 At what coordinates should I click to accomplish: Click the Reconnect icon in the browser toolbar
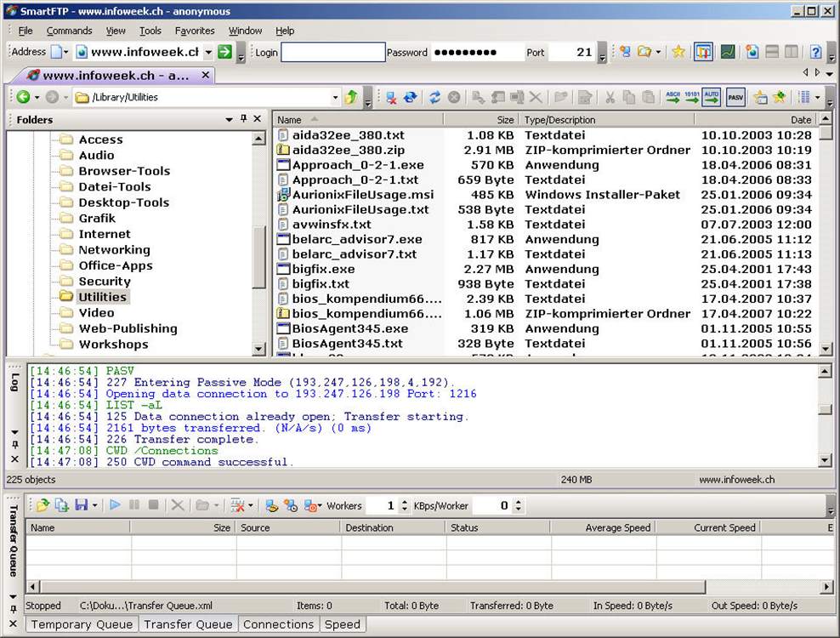411,97
